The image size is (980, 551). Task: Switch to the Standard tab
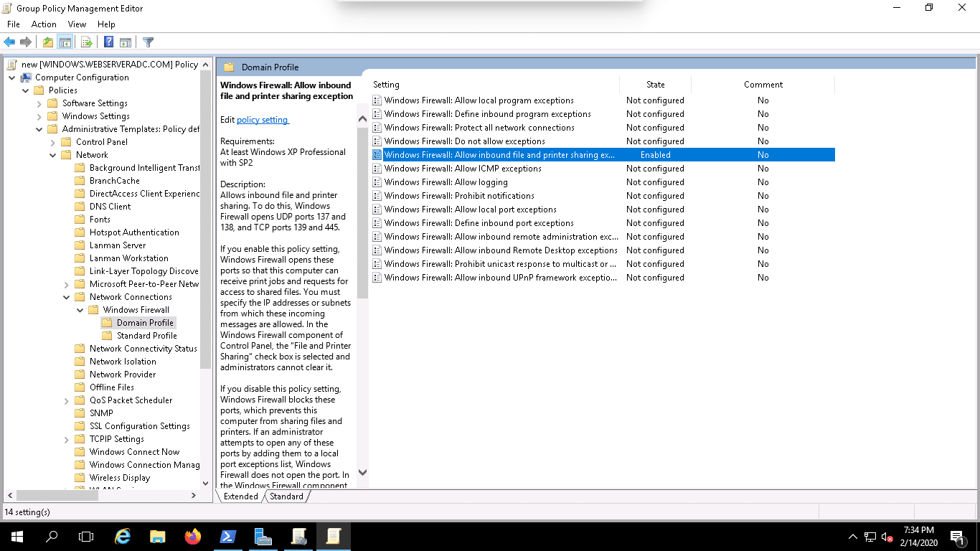[286, 496]
